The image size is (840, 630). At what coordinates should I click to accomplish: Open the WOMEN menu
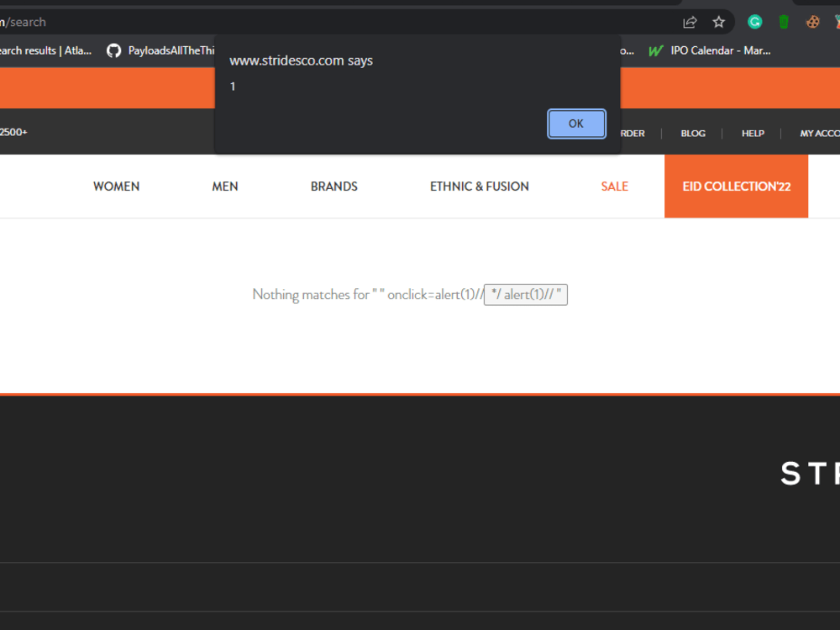[x=116, y=186]
